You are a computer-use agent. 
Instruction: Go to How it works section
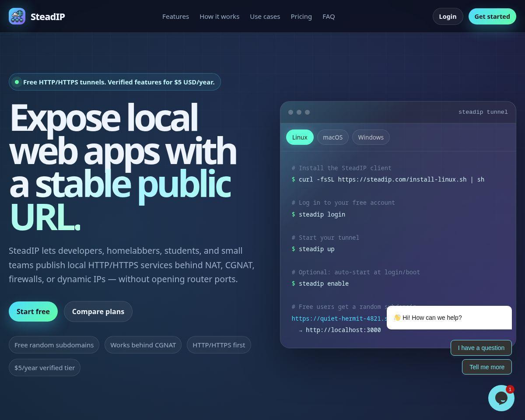[x=219, y=17]
